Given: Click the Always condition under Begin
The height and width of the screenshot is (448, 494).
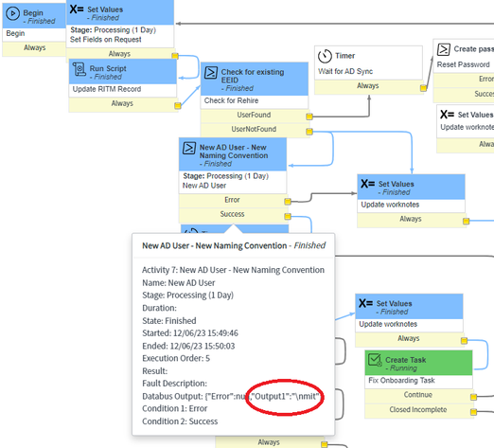Looking at the screenshot, I should (x=34, y=48).
